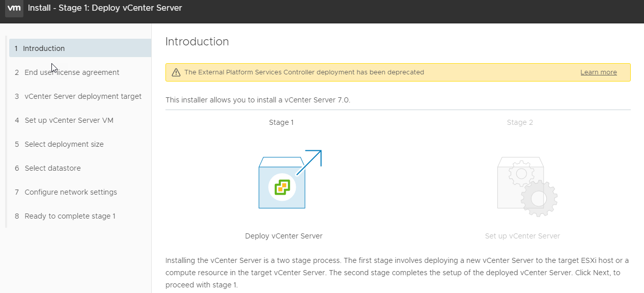Click the Stage 1 label
644x293 pixels.
coord(281,122)
